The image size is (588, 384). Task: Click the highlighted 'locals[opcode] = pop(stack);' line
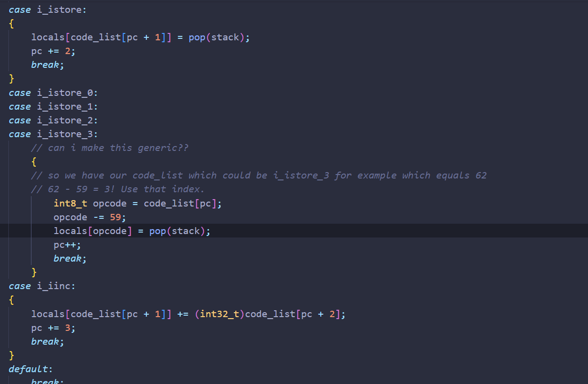tap(132, 231)
